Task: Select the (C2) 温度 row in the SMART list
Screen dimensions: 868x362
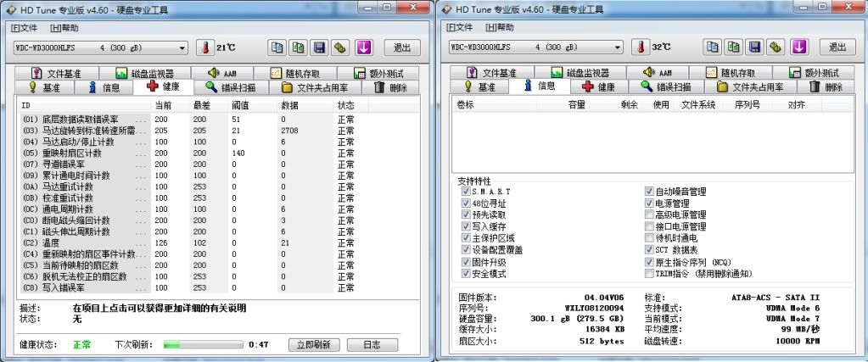Action: click(85, 243)
